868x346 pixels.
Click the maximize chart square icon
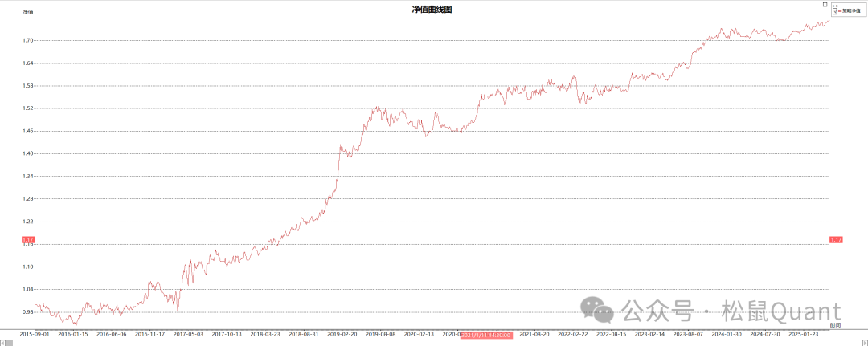[825, 4]
